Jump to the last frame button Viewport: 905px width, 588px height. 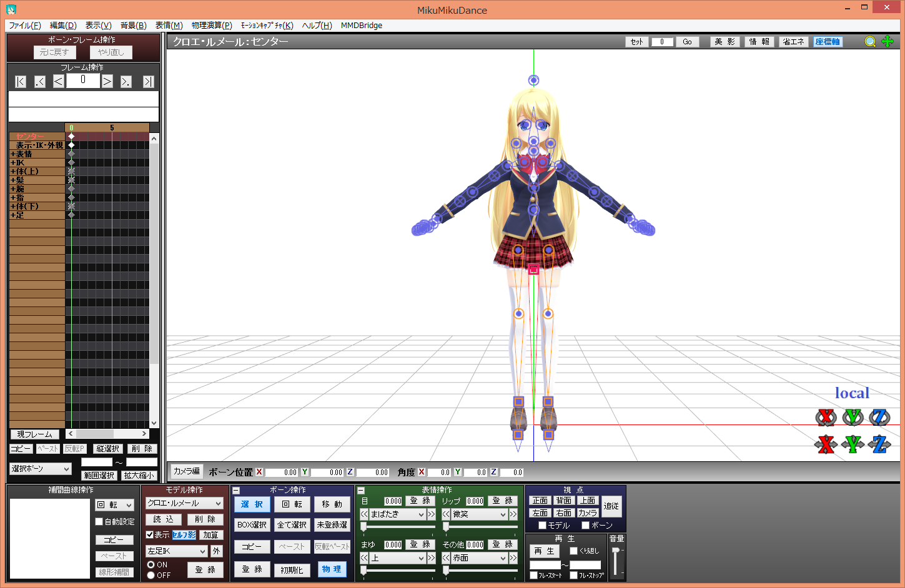148,81
